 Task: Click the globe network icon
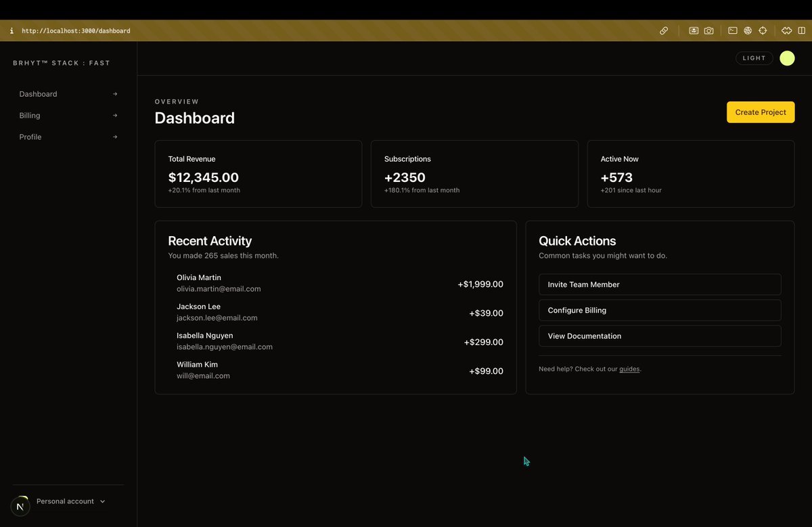pyautogui.click(x=748, y=30)
